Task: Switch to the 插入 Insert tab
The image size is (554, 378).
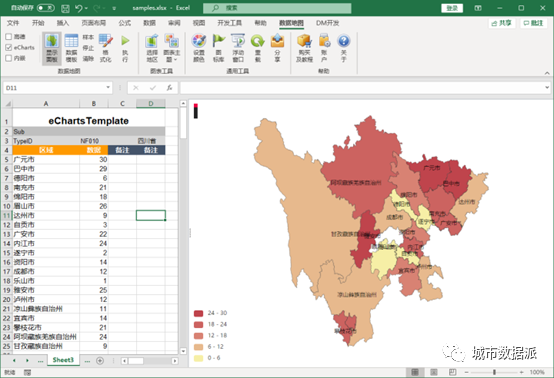Action: pos(63,23)
